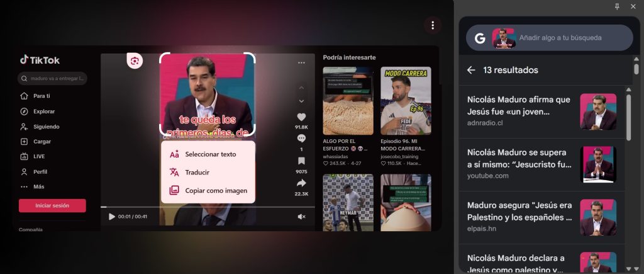Choose Copiar como imagen
The image size is (644, 274).
click(x=208, y=190)
